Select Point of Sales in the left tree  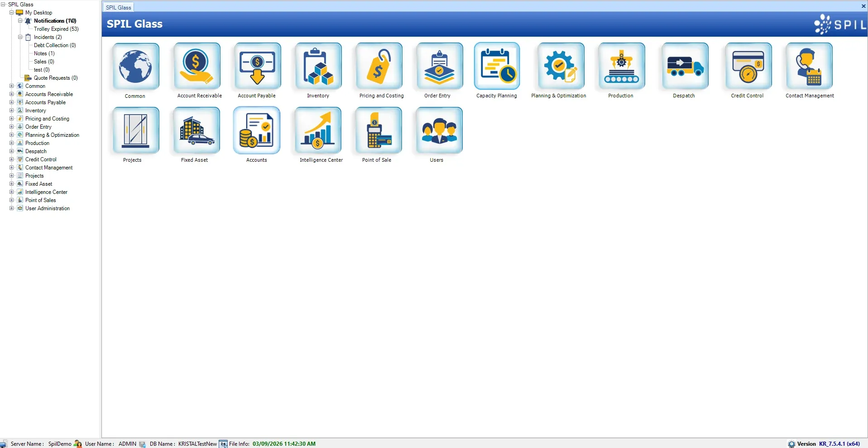tap(41, 200)
